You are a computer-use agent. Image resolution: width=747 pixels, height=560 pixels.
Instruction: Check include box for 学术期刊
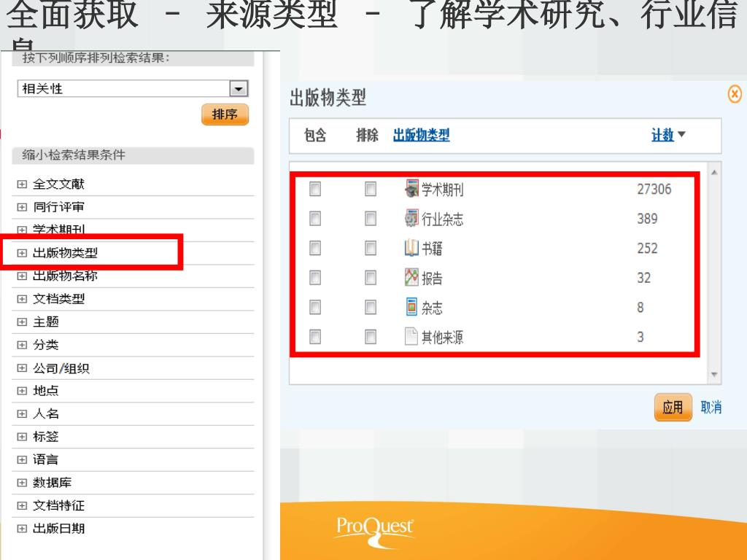point(315,189)
